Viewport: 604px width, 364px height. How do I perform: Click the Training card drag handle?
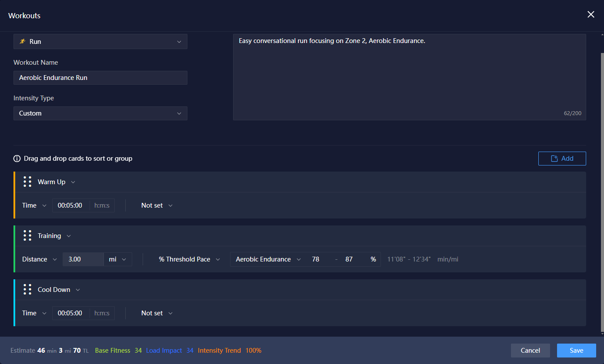[27, 236]
